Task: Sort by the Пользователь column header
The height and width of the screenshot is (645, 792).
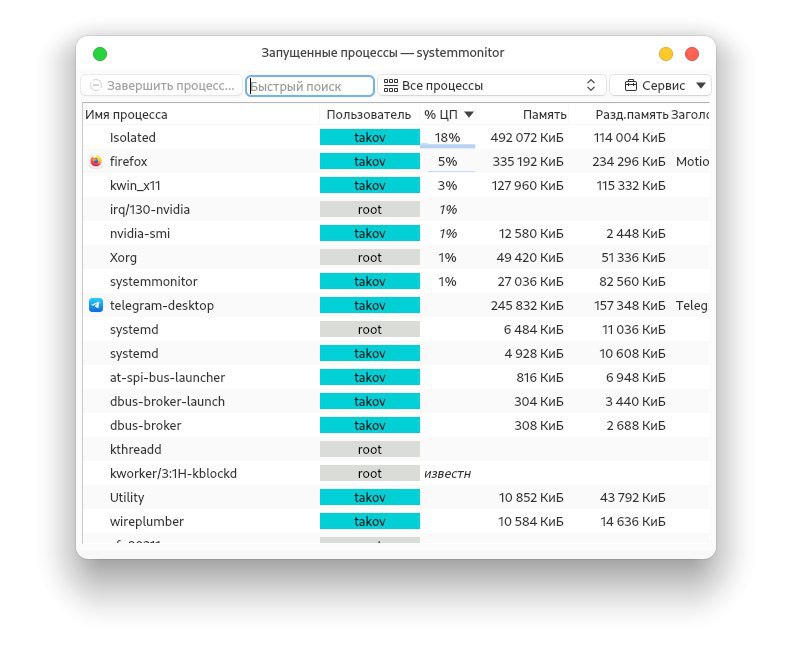Action: click(369, 114)
